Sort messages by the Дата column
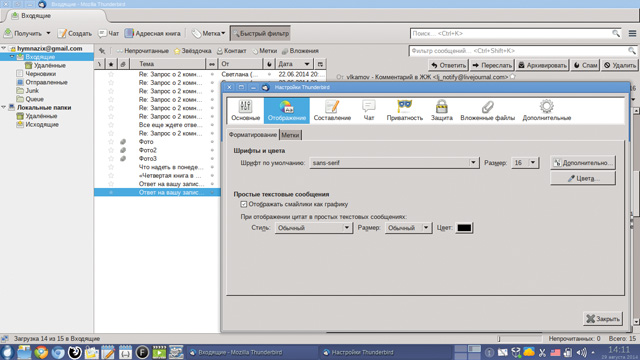Image resolution: width=640 pixels, height=360 pixels. coord(294,64)
